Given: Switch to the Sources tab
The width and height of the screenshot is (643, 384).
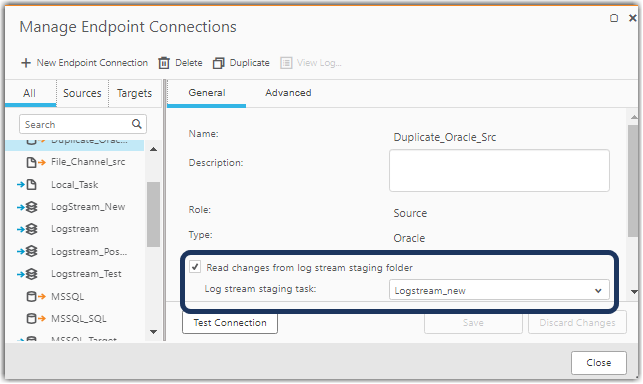Looking at the screenshot, I should (82, 93).
